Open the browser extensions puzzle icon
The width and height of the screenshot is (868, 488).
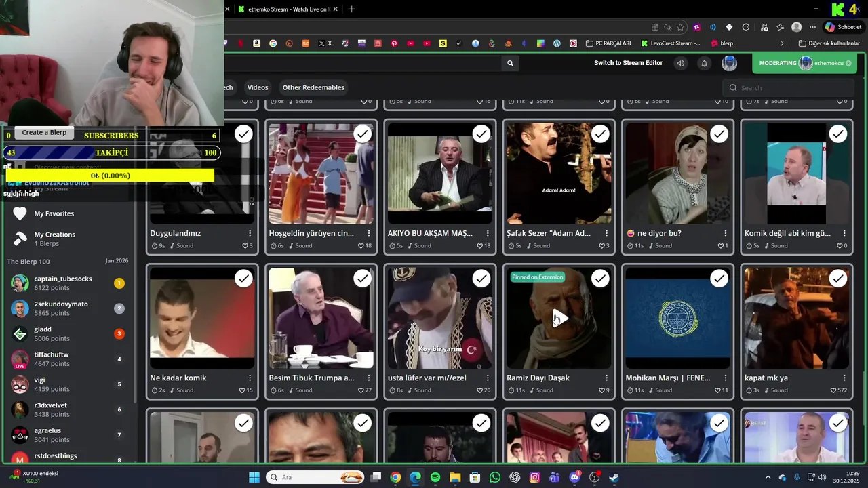pos(746,27)
